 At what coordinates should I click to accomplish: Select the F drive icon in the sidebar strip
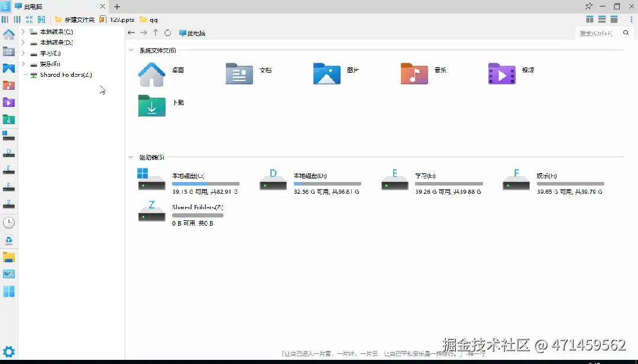pyautogui.click(x=8, y=187)
